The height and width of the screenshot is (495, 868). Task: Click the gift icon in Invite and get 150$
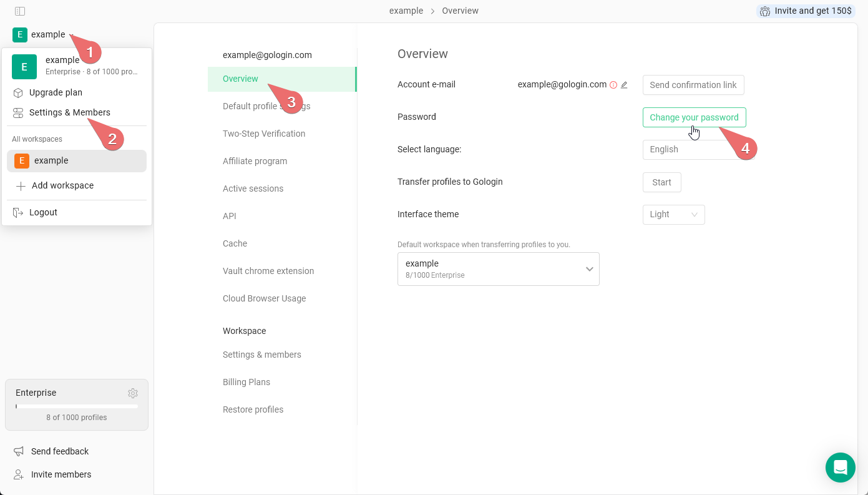[764, 11]
